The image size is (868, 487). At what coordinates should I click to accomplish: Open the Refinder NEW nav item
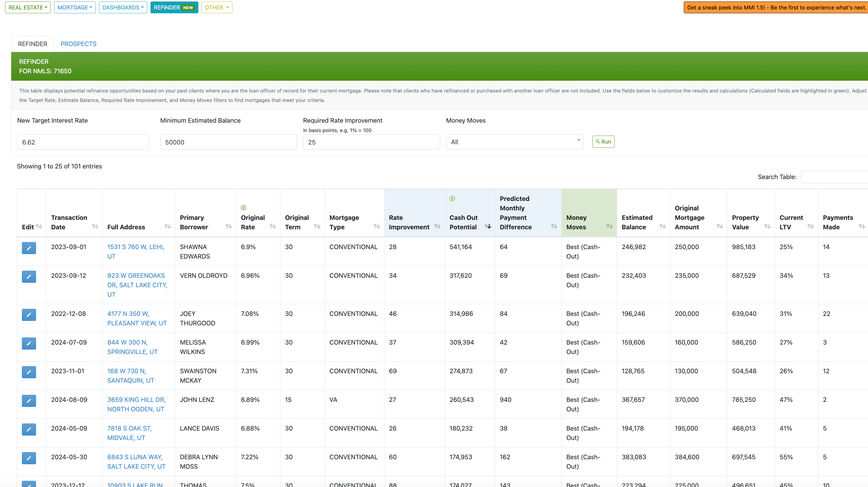click(174, 7)
